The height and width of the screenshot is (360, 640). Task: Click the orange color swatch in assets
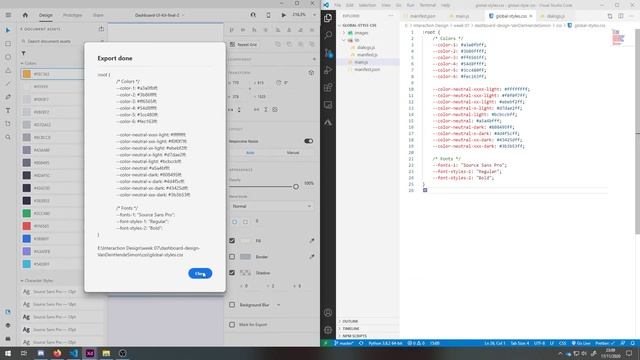pyautogui.click(x=27, y=74)
